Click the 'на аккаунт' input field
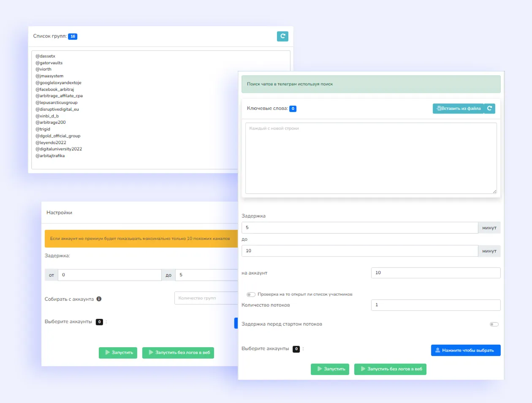 pos(435,273)
